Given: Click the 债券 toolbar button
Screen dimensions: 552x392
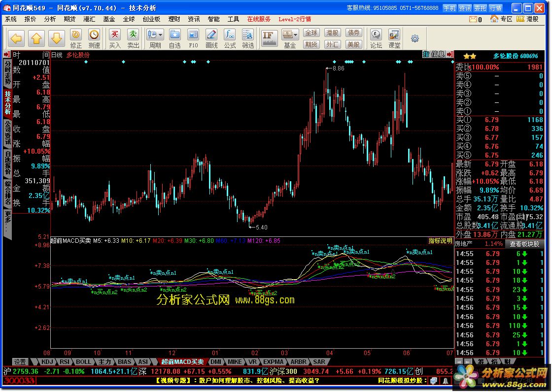Looking at the screenshot, I should pos(354,33).
